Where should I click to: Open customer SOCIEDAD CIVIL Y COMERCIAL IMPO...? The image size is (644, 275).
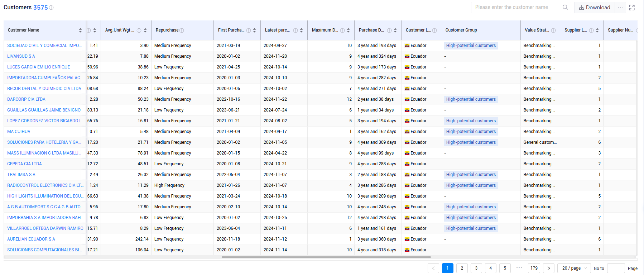tap(44, 46)
